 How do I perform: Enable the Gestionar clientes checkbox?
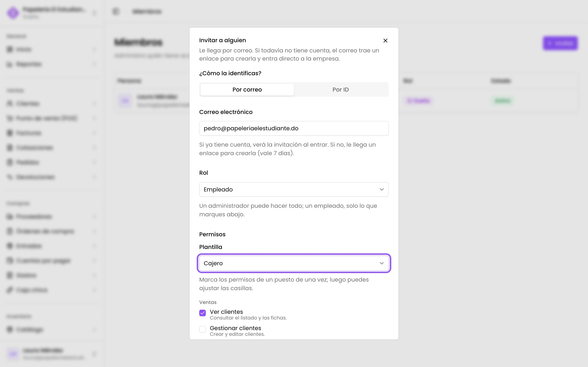[x=202, y=329]
